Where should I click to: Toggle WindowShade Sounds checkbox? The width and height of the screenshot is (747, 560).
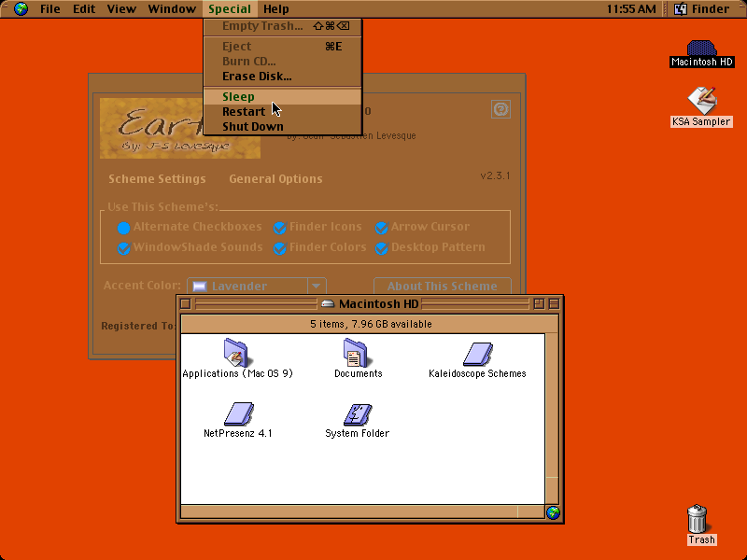click(x=123, y=248)
